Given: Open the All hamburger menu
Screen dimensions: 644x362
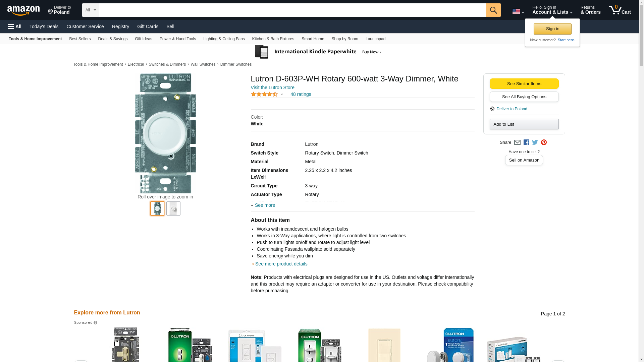Looking at the screenshot, I should [15, 26].
